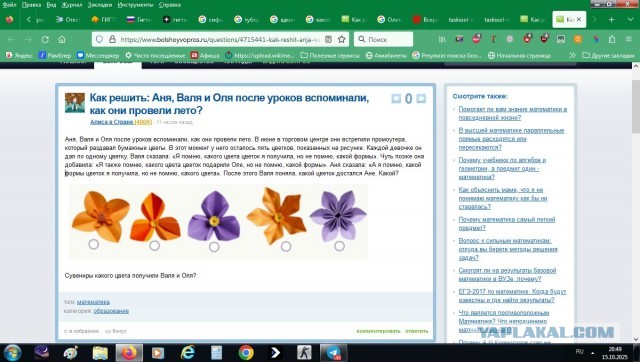The image size is (640, 362).
Task: Open the Firefox home page button
Action: click(62, 40)
